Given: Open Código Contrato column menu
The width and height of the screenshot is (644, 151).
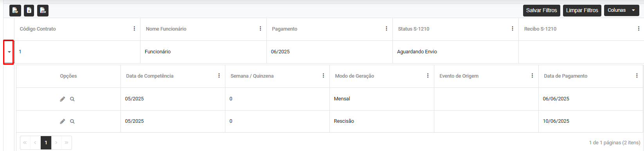Looking at the screenshot, I should click(134, 29).
